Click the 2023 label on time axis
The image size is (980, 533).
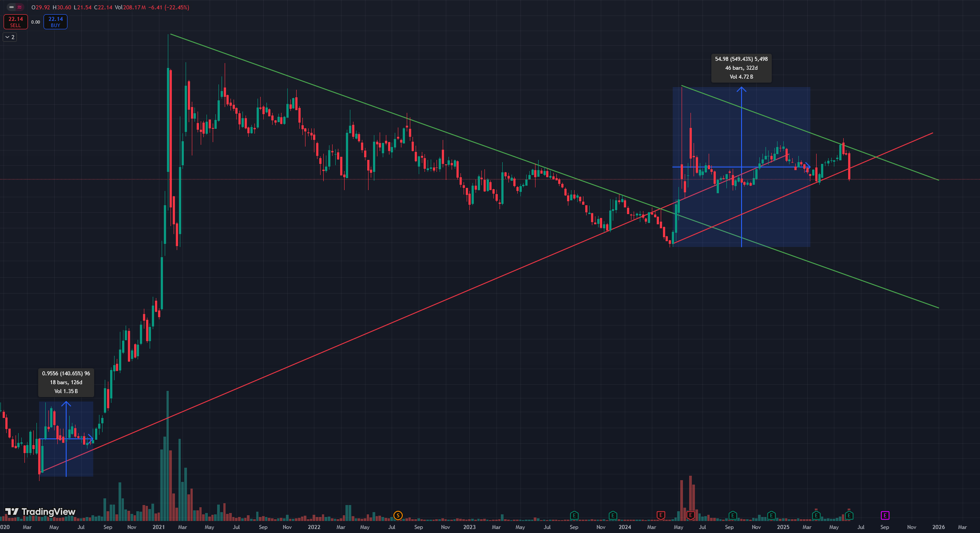469,527
